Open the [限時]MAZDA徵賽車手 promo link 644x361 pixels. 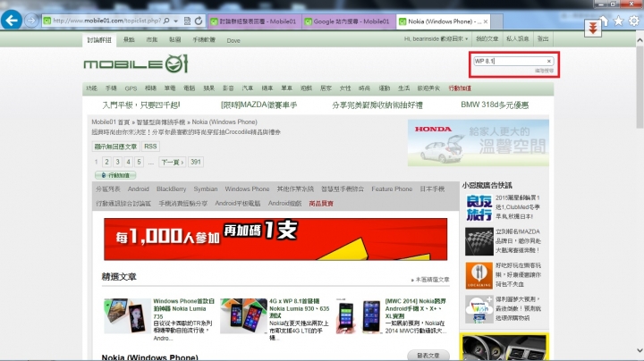click(258, 105)
